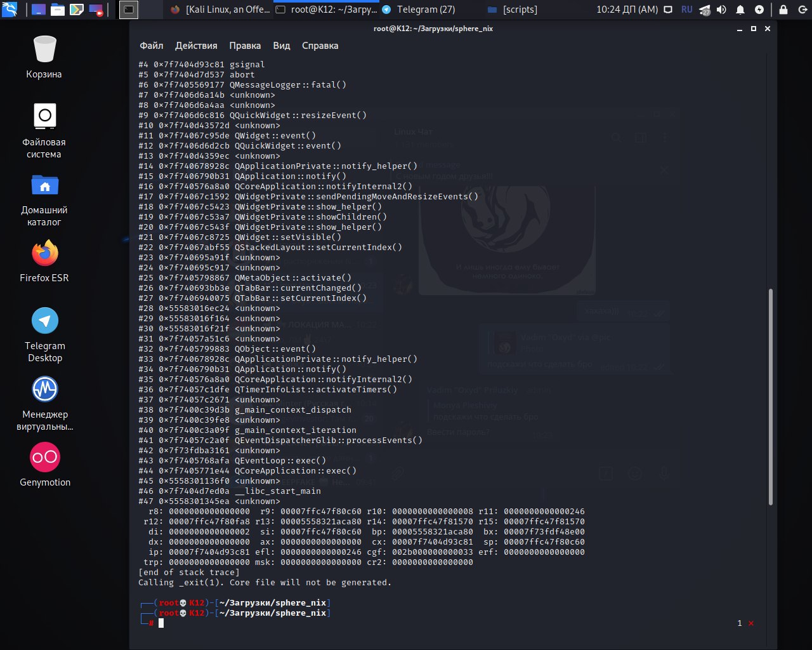Click the 'QEventLoop::exec()' trace line

(232, 460)
